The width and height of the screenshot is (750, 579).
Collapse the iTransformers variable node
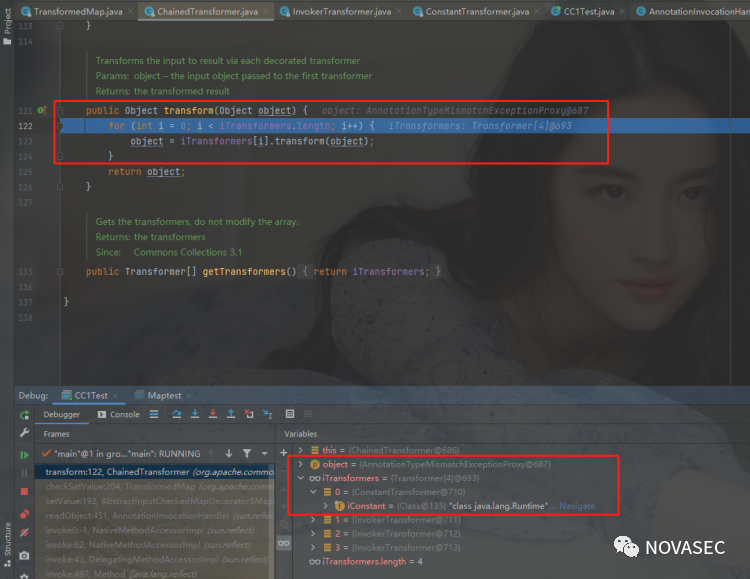300,478
